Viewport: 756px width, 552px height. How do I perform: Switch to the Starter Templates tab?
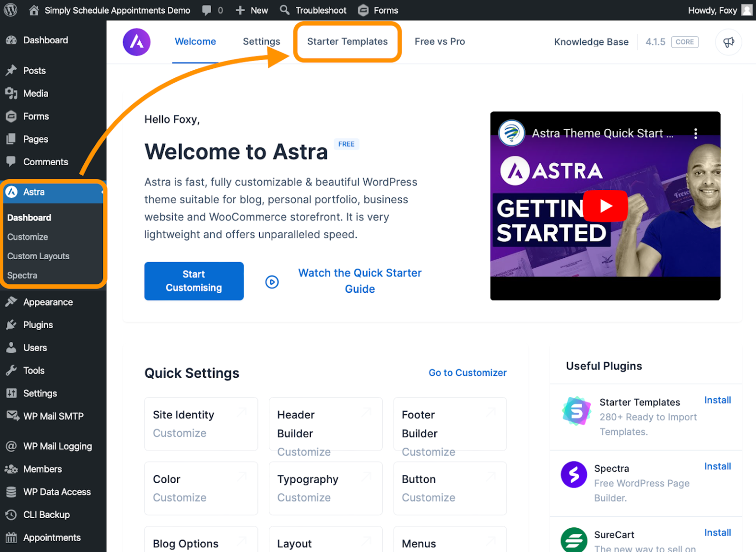pos(347,42)
